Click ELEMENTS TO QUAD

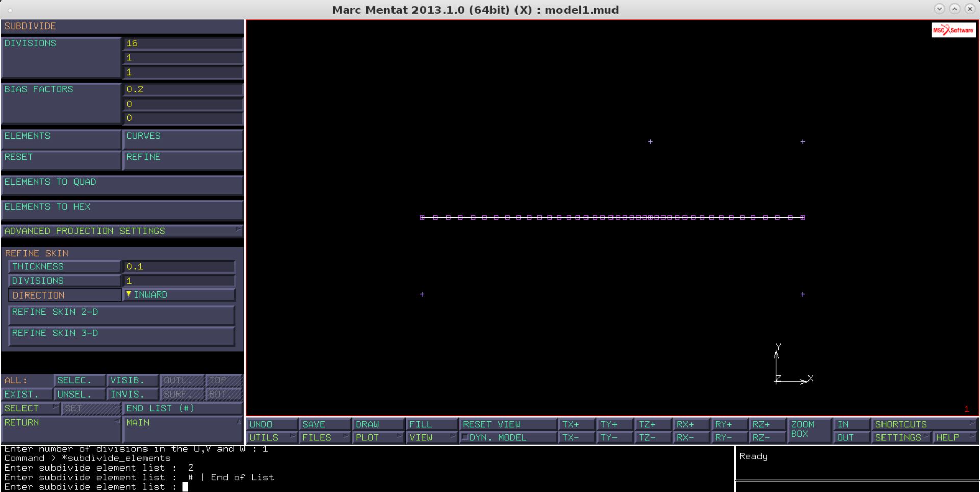pyautogui.click(x=122, y=185)
